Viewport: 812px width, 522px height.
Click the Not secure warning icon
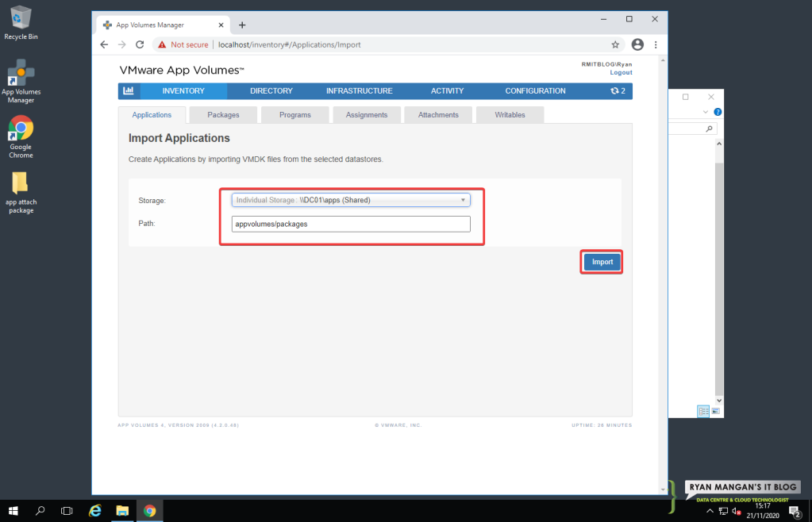(162, 44)
